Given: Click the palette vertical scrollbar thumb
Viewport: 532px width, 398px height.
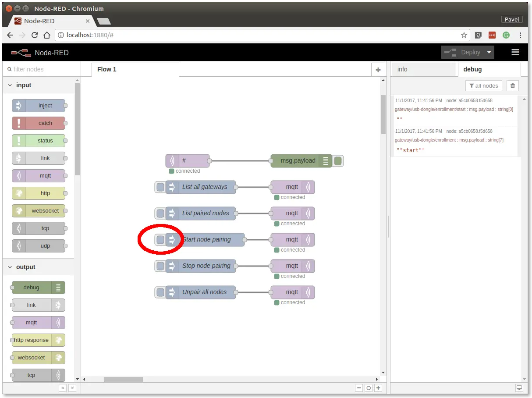Looking at the screenshot, I should click(78, 129).
